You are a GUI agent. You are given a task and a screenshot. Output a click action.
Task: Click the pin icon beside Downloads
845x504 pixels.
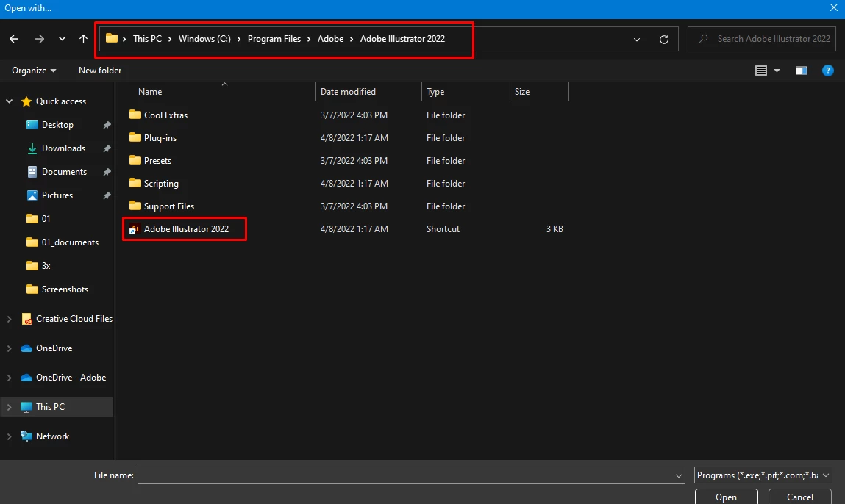tap(107, 148)
